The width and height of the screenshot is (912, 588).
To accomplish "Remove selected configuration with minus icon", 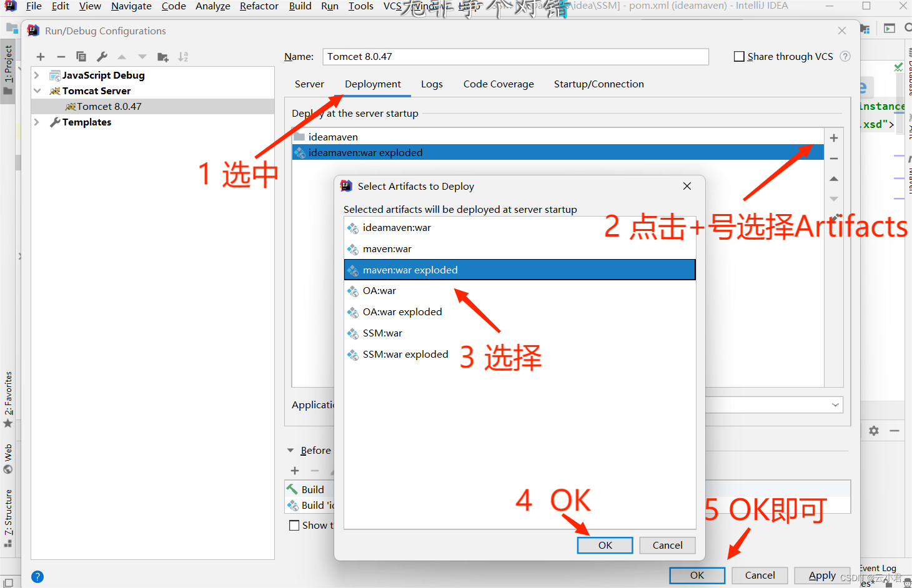I will pos(61,57).
